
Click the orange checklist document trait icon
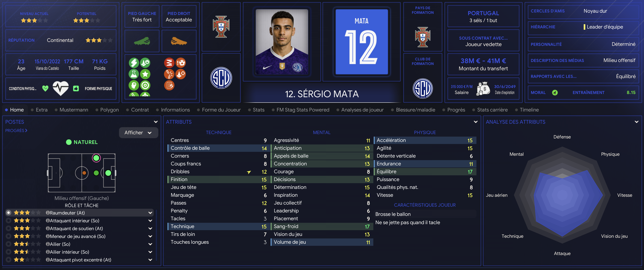tap(169, 85)
